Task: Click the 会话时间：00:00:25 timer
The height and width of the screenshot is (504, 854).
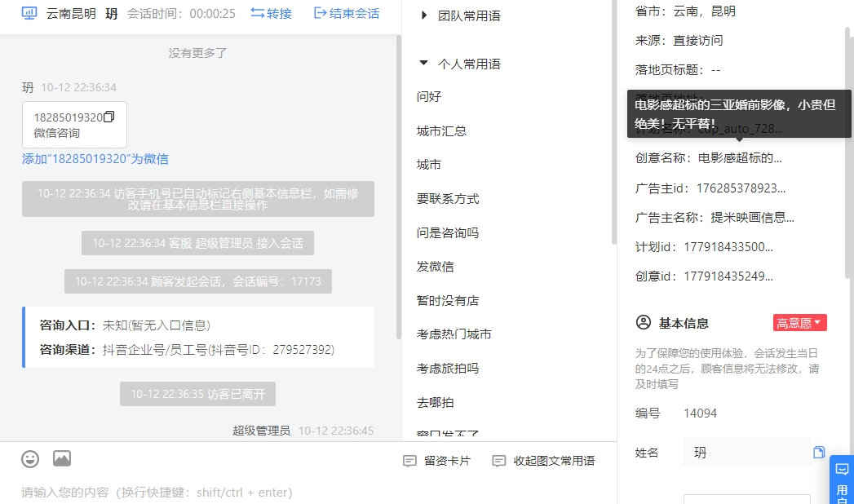Action: [x=181, y=14]
